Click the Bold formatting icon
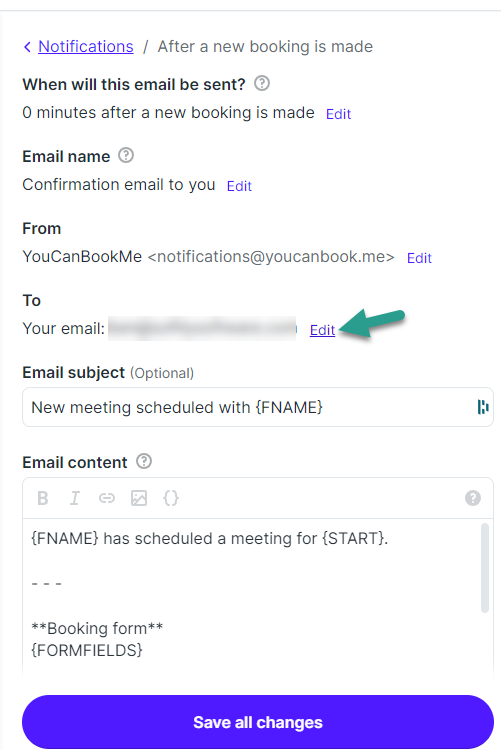The height and width of the screenshot is (750, 501). coord(43,498)
